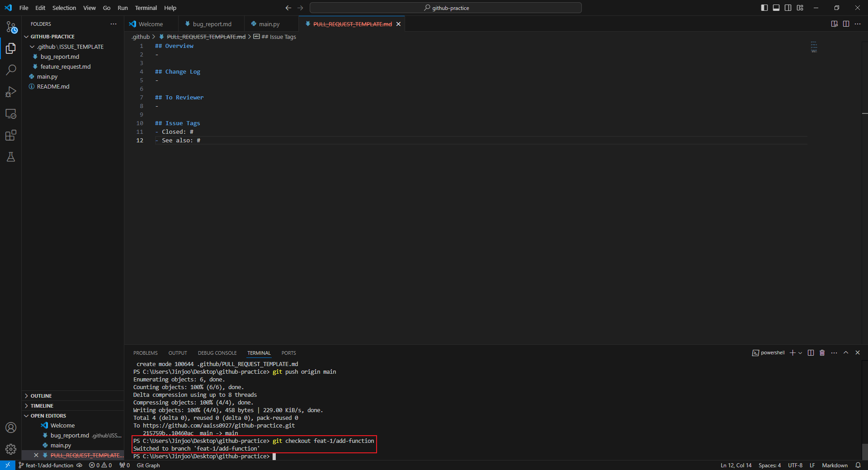Change the LF end-of-line sequence
Screen dimensions: 868x470
[812, 465]
